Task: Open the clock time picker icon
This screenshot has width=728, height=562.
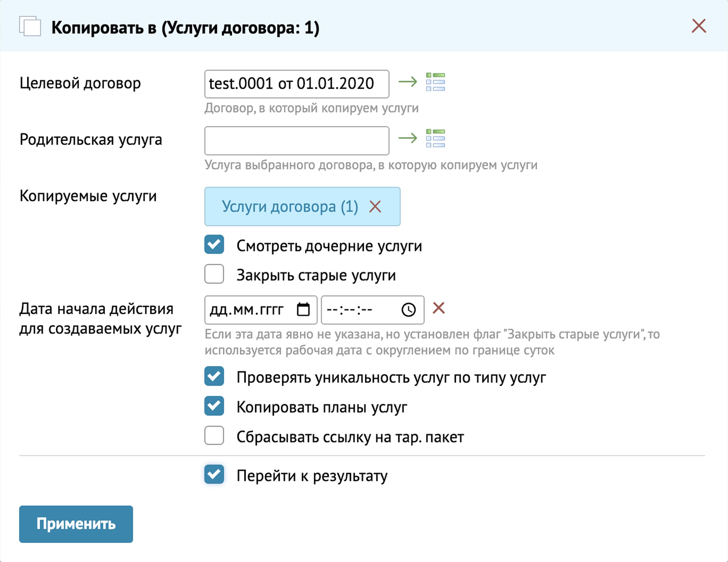Action: (x=408, y=310)
